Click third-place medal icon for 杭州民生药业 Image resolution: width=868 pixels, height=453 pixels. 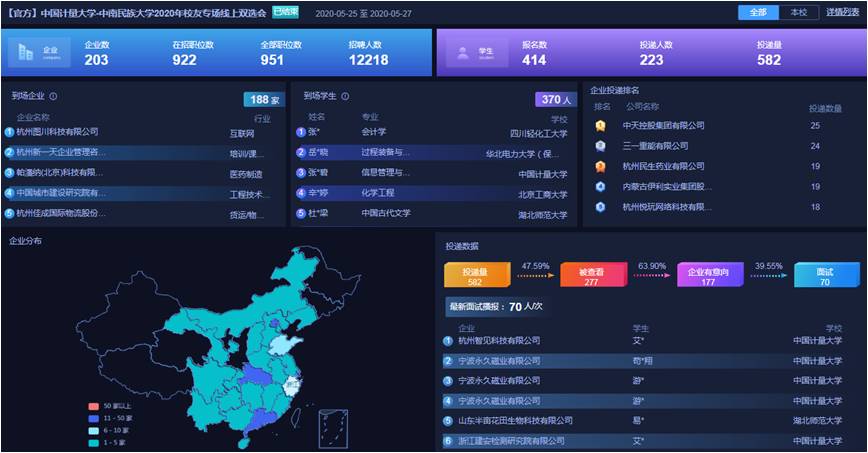point(600,166)
